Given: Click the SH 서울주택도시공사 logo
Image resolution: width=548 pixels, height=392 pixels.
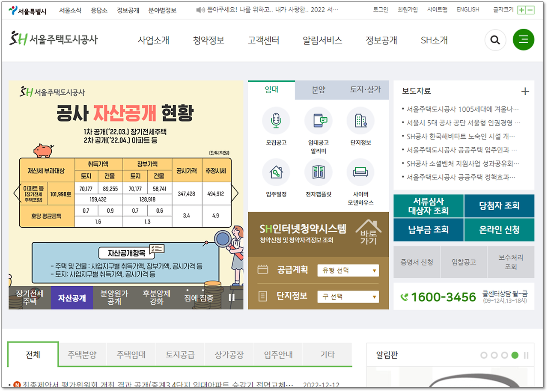Looking at the screenshot, I should 54,39.
